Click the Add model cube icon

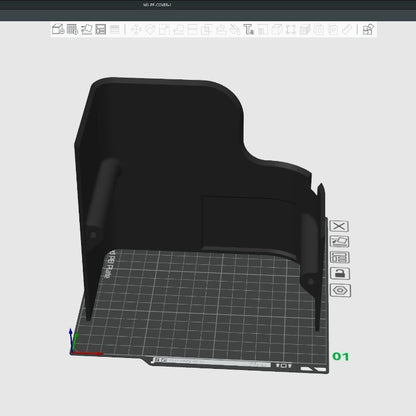58,29
